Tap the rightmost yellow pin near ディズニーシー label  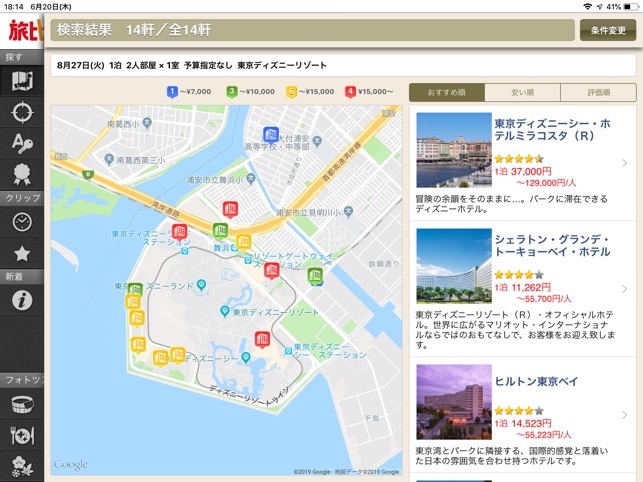[178, 355]
